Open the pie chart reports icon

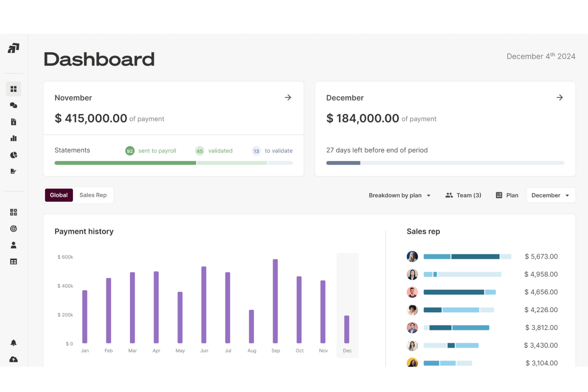click(14, 155)
